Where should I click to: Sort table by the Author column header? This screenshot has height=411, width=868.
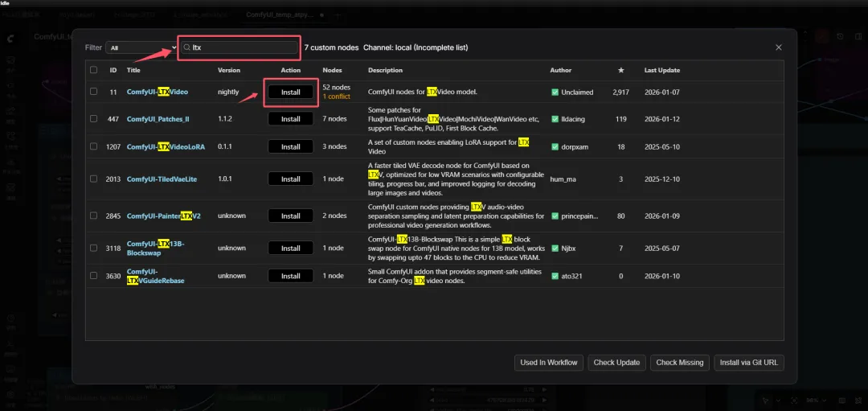(x=561, y=70)
